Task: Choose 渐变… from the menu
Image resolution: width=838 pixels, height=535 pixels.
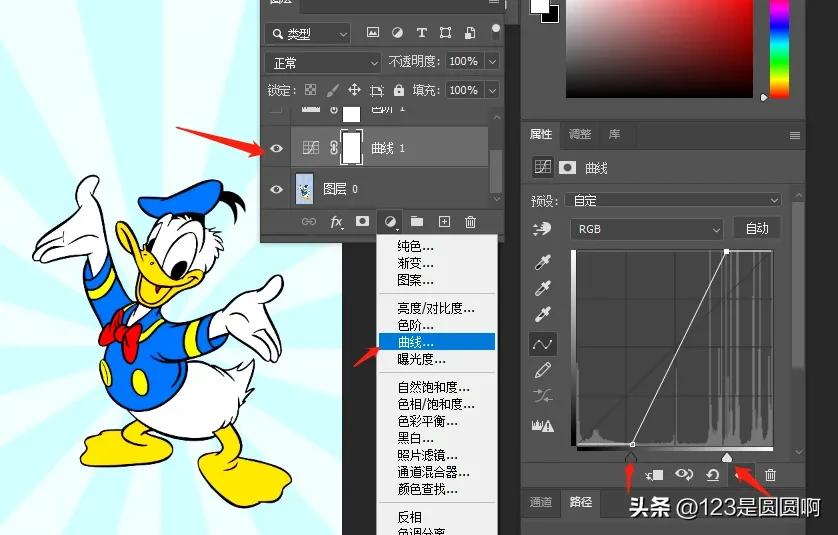Action: pyautogui.click(x=415, y=263)
